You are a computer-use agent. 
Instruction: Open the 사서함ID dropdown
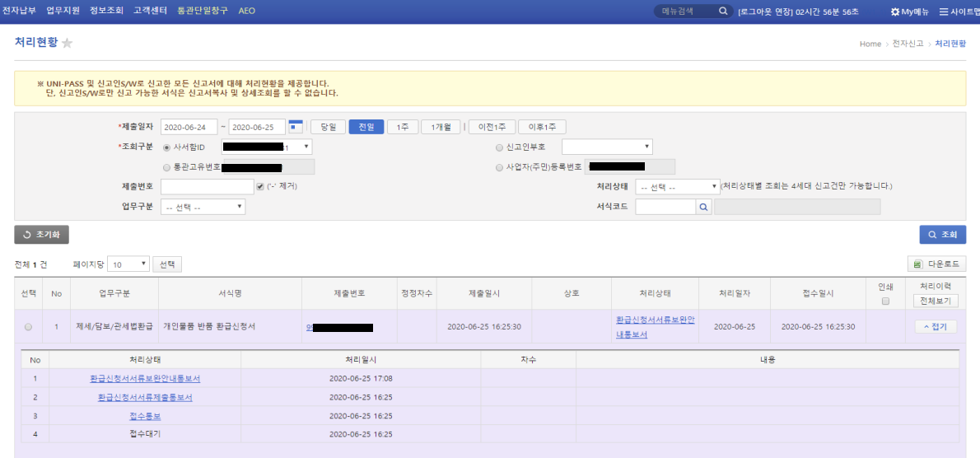tap(267, 147)
